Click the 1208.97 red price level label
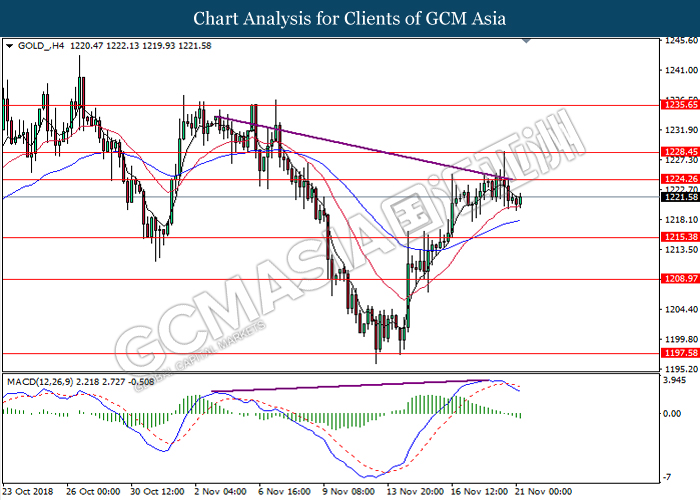The width and height of the screenshot is (700, 500). pos(681,279)
